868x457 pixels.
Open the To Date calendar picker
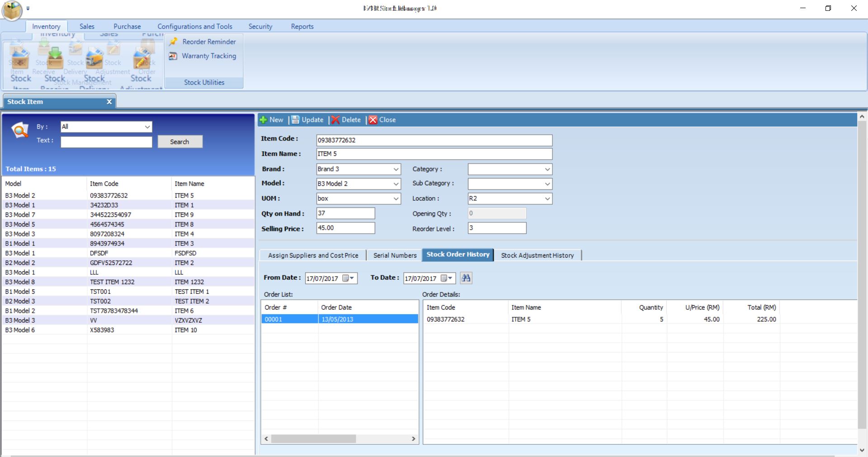[447, 278]
